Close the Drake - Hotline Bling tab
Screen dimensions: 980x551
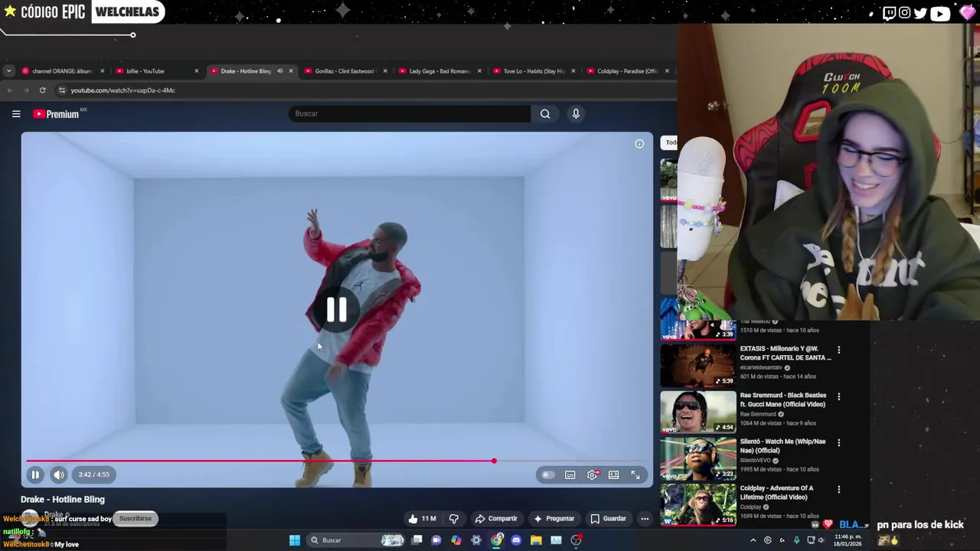point(291,71)
